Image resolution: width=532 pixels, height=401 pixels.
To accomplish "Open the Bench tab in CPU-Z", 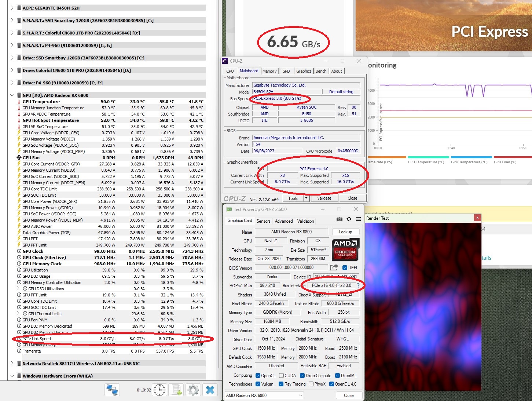I will [x=321, y=71].
